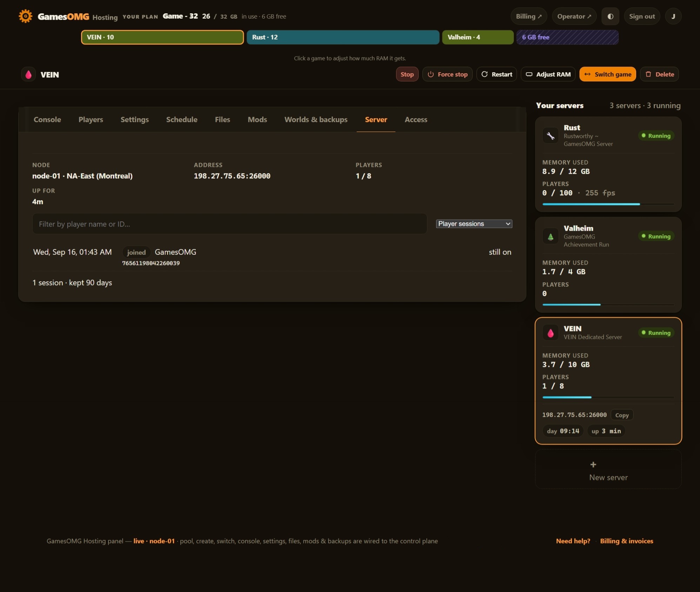Select the Valheim · 4 RAM bar segment
Viewport: 700px width, 592px height.
coord(478,37)
